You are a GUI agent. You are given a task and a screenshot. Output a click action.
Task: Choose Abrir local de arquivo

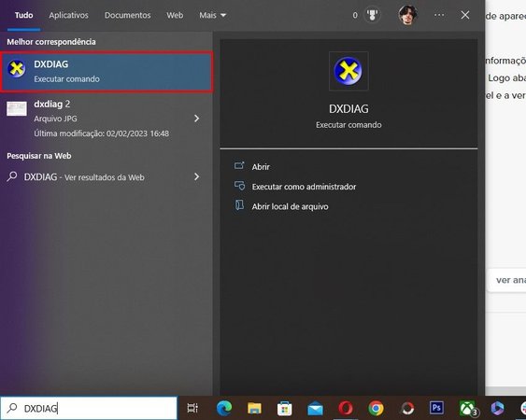[291, 206]
